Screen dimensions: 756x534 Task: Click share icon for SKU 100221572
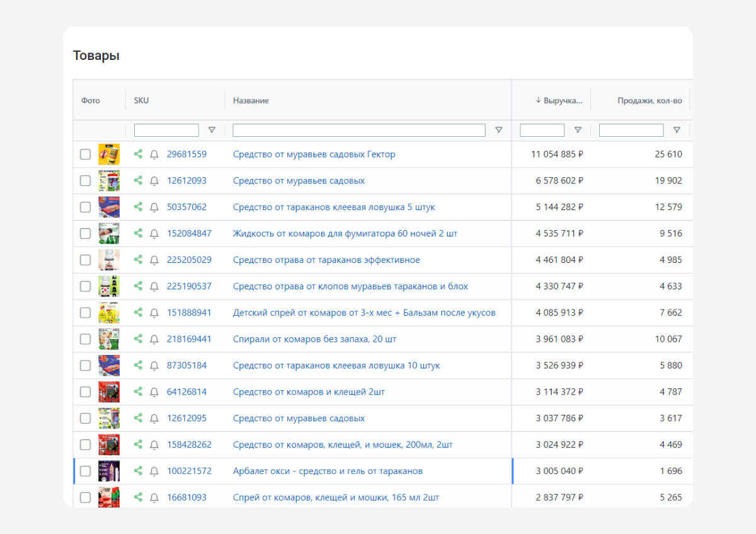pyautogui.click(x=138, y=471)
